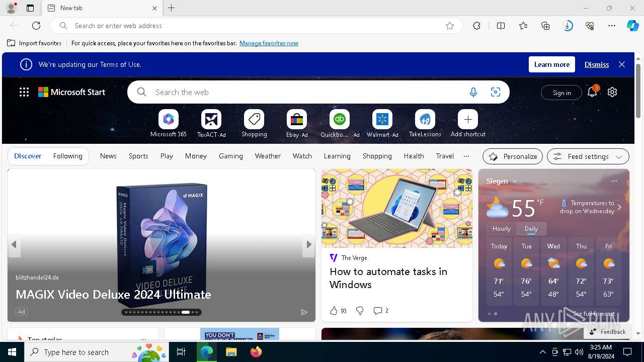Click the Sign in button
Image resolution: width=644 pixels, height=362 pixels.
point(561,93)
